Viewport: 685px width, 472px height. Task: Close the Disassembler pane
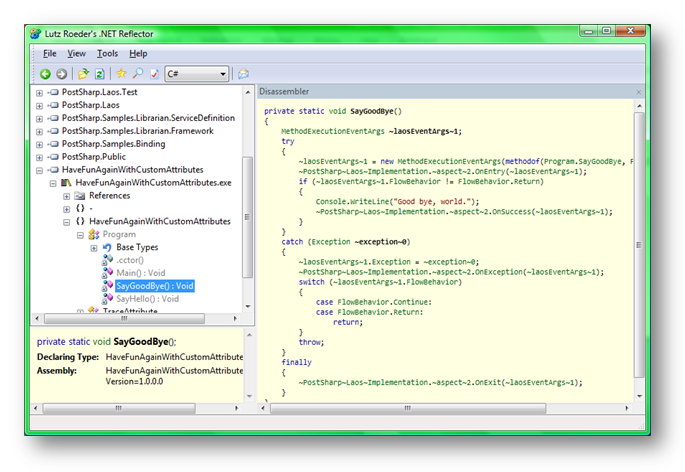[639, 92]
